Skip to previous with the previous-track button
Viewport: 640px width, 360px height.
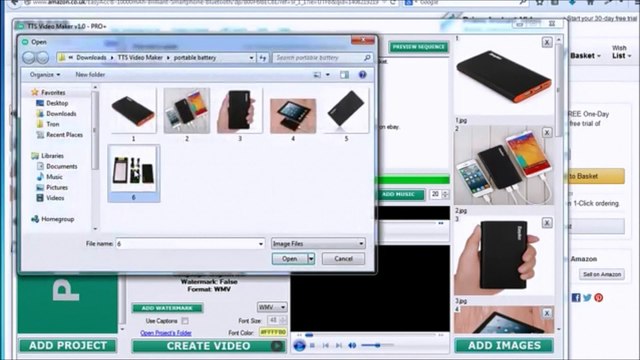(326, 346)
